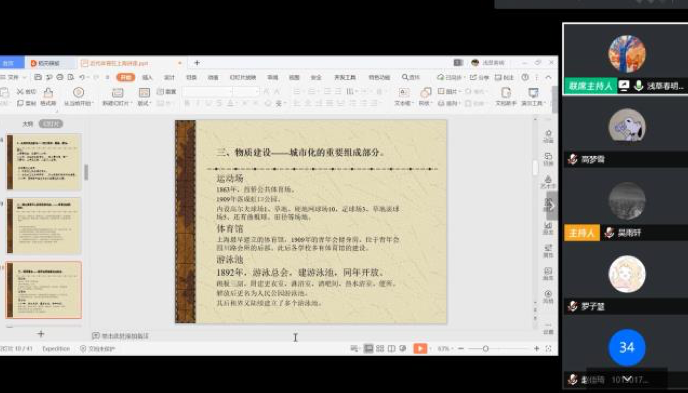The width and height of the screenshot is (688, 393).
Task: Click the play-from-current-slide icon in ribbon
Action: [79, 93]
